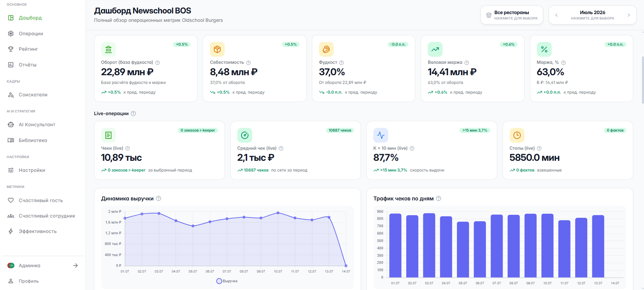Click the Средний чек gauge icon

(245, 135)
